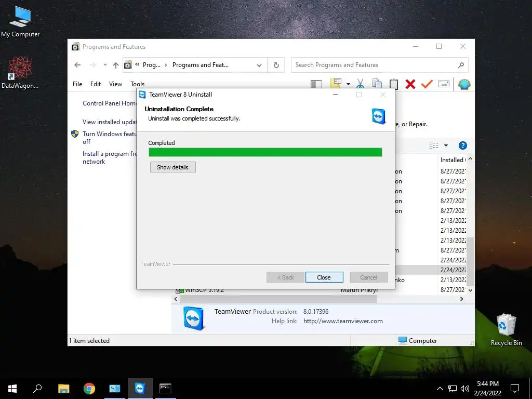Click the Control Panel Home link
Image resolution: width=532 pixels, height=399 pixels.
pyautogui.click(x=109, y=103)
